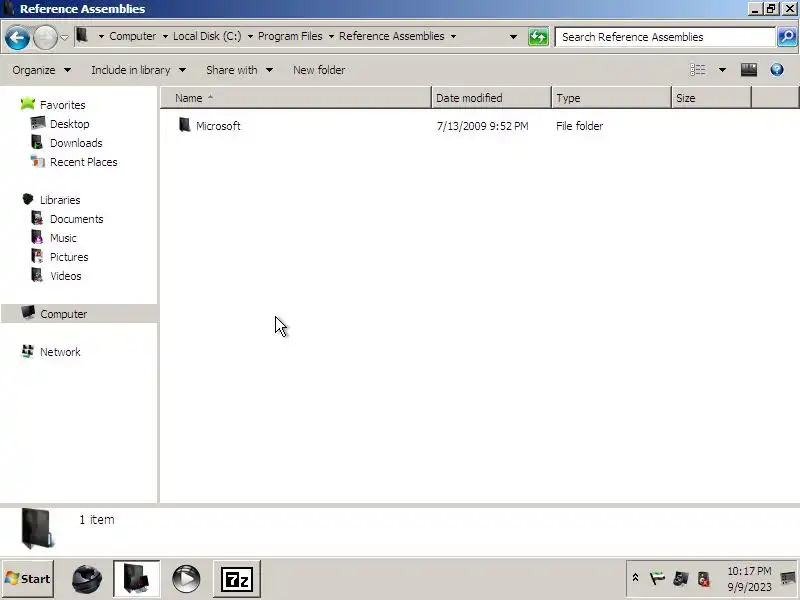Click the magnifier search icon
This screenshot has height=600, width=800.
point(787,37)
